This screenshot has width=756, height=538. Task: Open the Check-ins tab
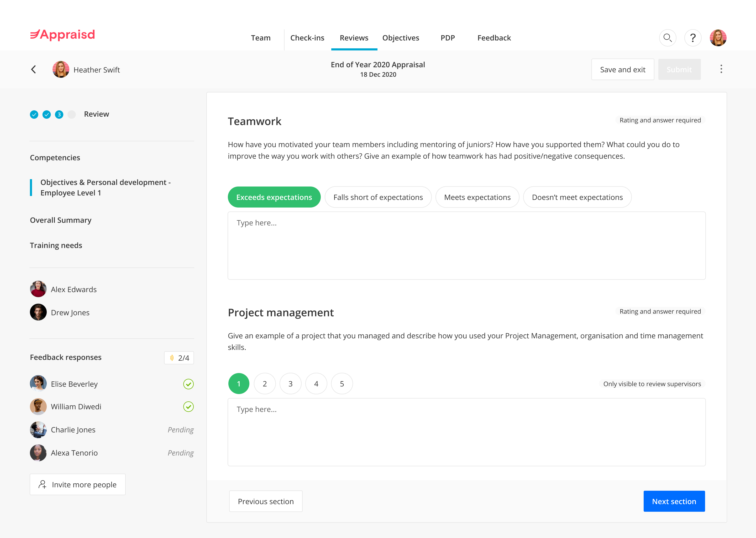pyautogui.click(x=307, y=38)
